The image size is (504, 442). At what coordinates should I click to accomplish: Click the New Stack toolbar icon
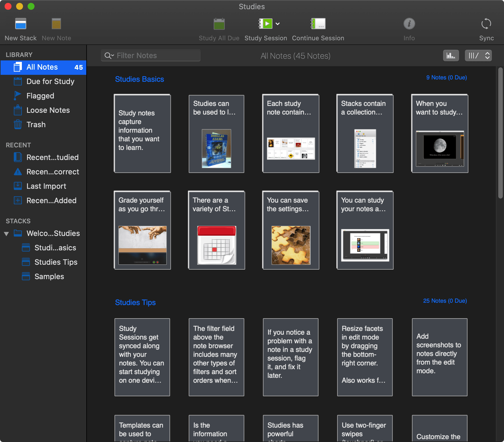coord(21,24)
